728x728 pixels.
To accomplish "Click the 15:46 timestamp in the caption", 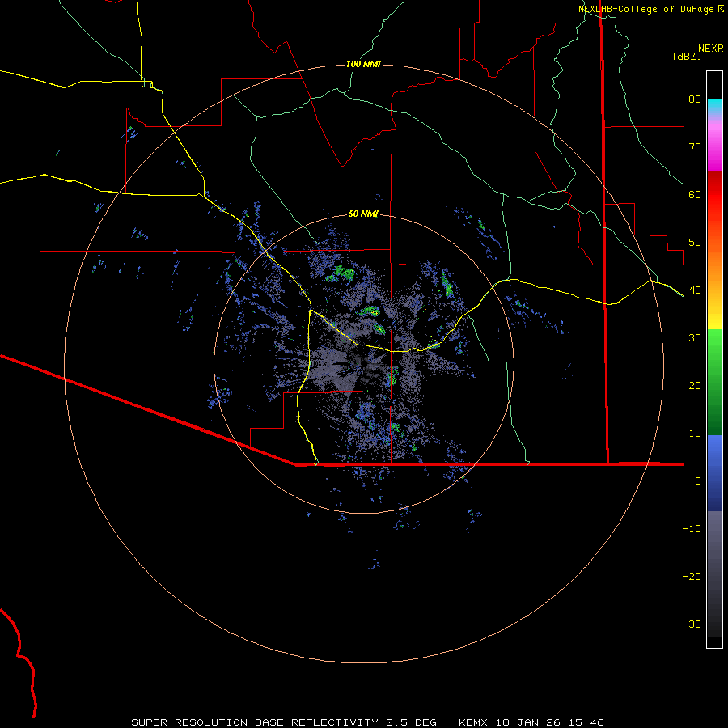I will [585, 722].
